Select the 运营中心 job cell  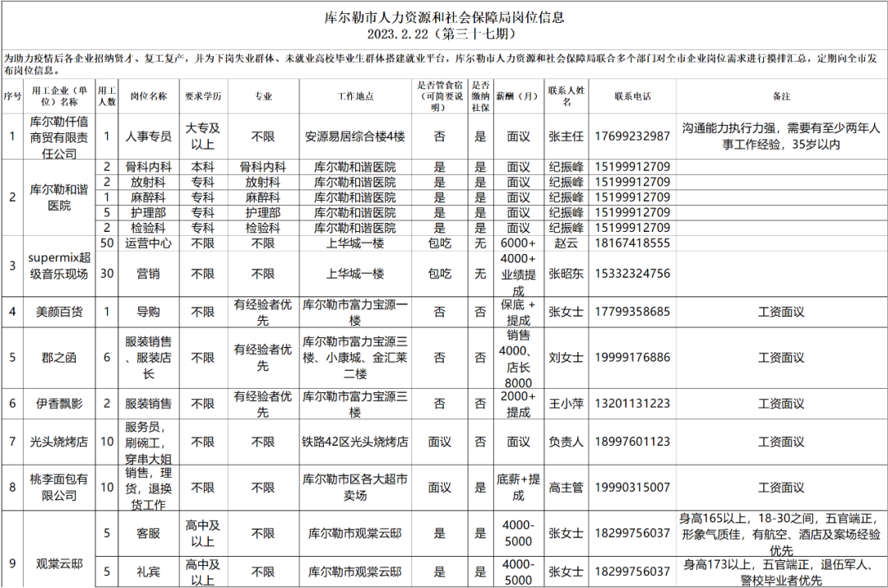point(148,243)
